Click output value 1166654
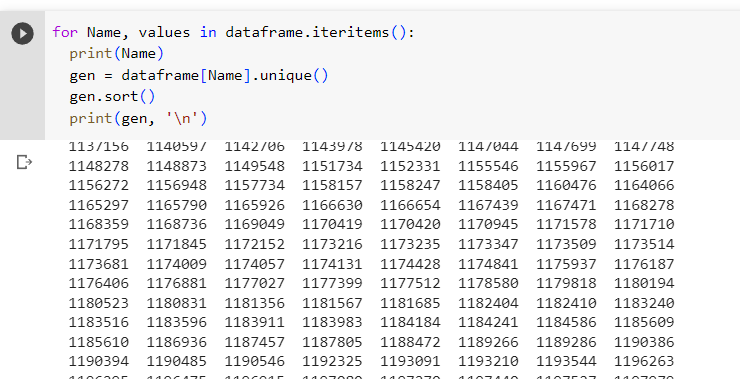 (x=410, y=205)
